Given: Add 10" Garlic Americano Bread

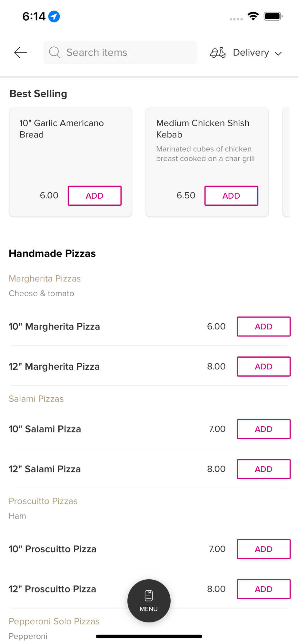Looking at the screenshot, I should point(94,195).
